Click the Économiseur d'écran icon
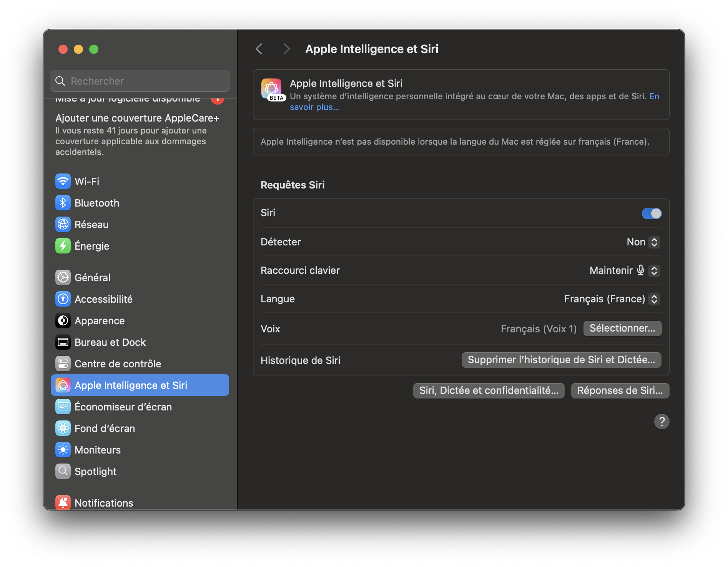 (x=63, y=407)
